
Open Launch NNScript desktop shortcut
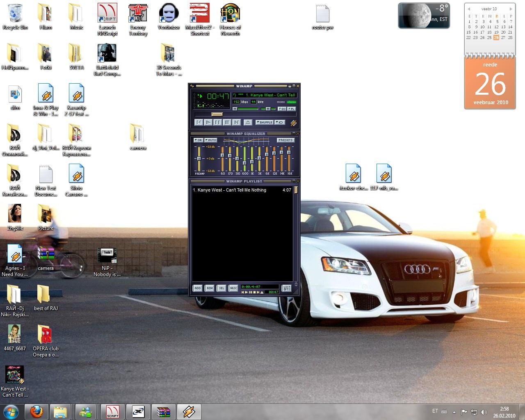tap(107, 19)
